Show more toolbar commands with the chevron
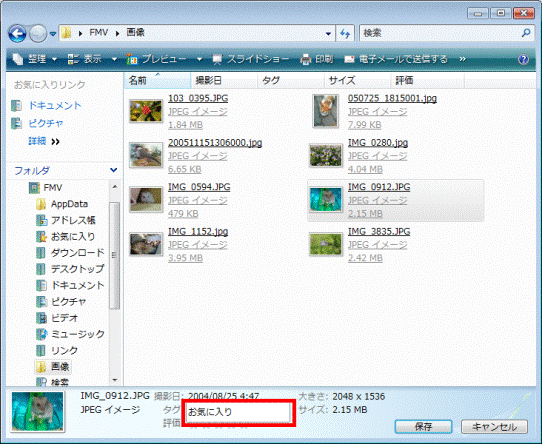 [x=462, y=59]
